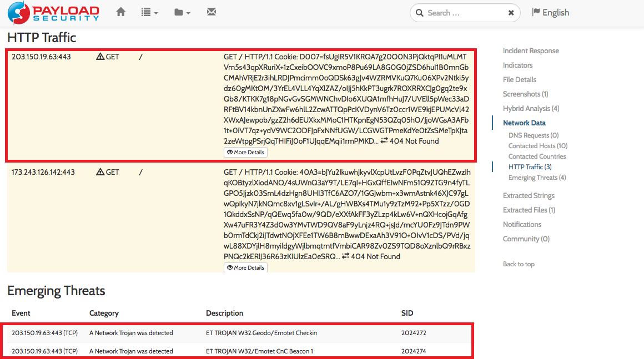Select Network Data in the sidebar
Image resolution: width=644 pixels, height=359 pixels.
click(524, 123)
